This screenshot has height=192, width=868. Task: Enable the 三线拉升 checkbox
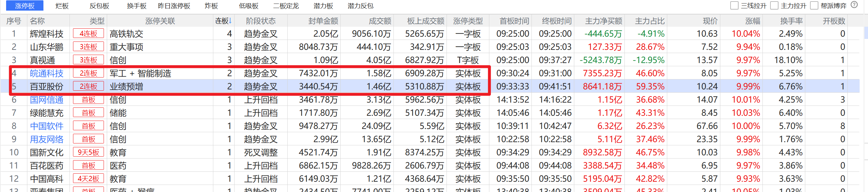pyautogui.click(x=734, y=5)
